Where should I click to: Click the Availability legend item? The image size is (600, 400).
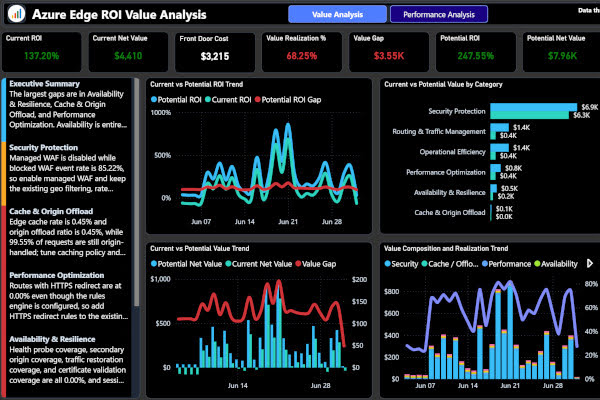(x=556, y=264)
